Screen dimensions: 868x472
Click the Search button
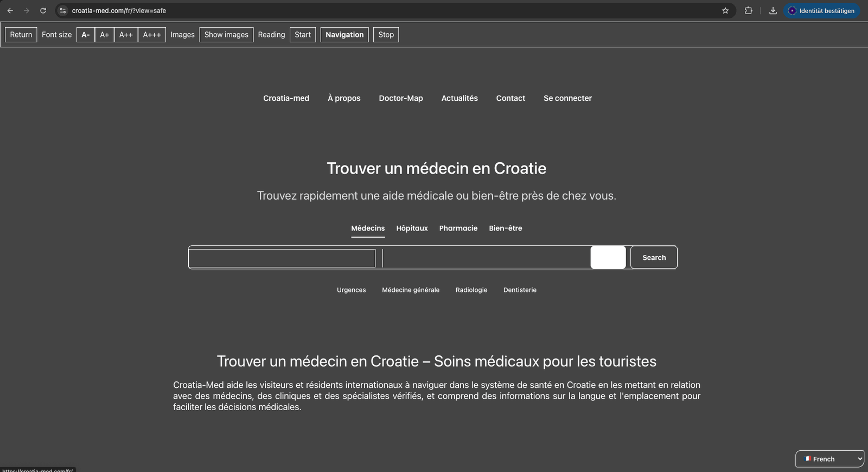click(x=654, y=258)
